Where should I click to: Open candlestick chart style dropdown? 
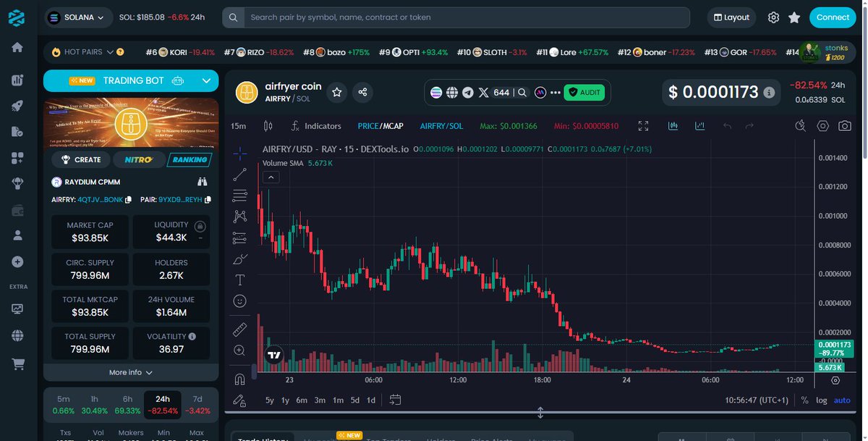pyautogui.click(x=268, y=126)
